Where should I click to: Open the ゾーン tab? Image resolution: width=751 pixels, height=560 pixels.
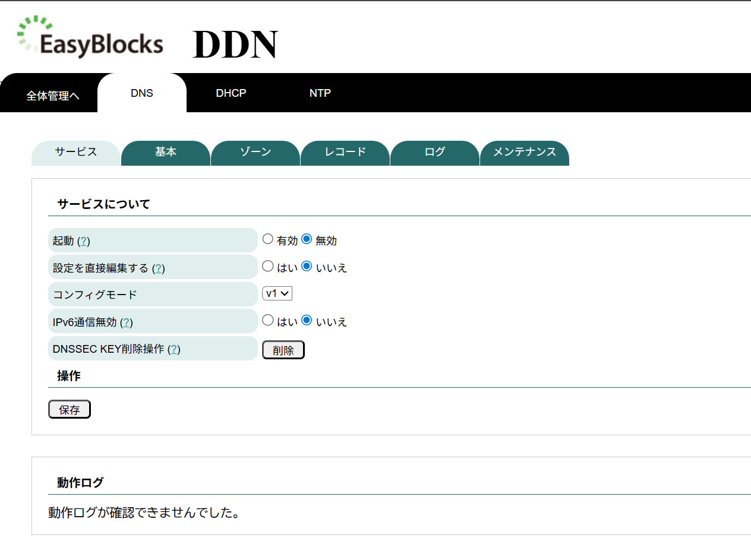click(x=255, y=152)
